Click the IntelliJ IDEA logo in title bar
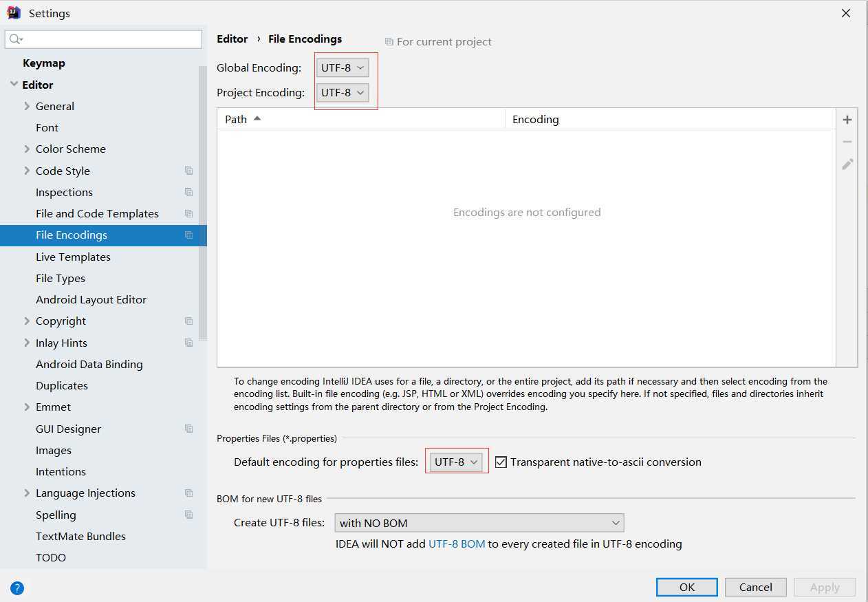This screenshot has height=602, width=868. [x=14, y=13]
